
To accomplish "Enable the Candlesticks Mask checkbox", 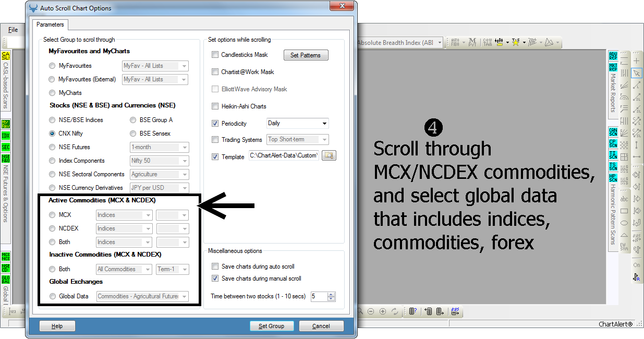I will click(215, 55).
